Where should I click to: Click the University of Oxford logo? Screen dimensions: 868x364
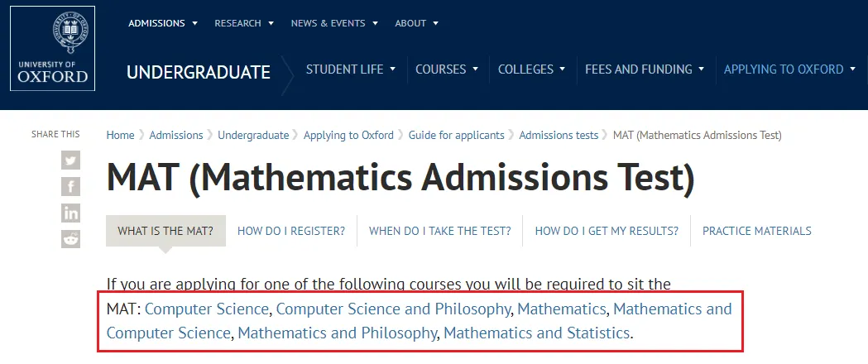pos(52,48)
